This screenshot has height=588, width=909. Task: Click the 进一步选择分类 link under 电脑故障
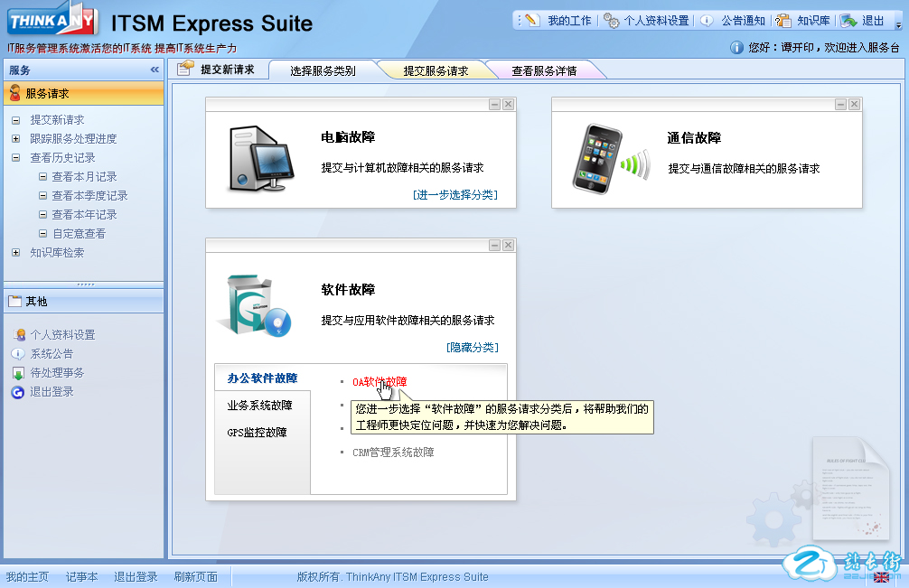(454, 194)
